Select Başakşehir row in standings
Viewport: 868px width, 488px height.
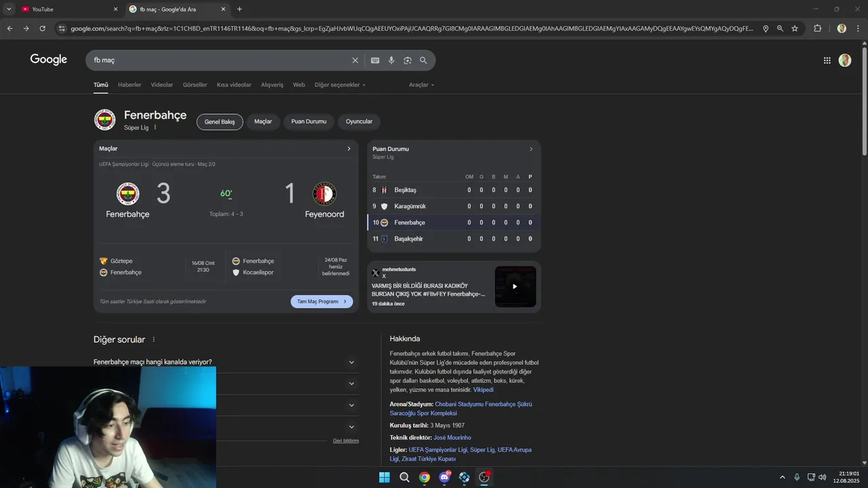454,239
